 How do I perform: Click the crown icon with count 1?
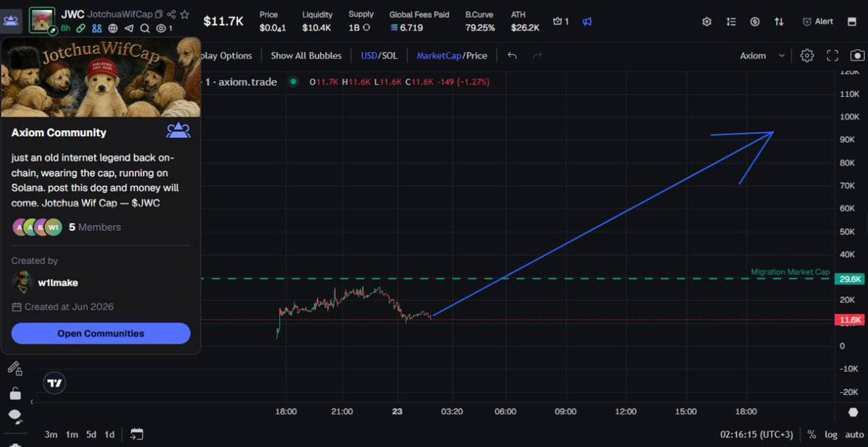click(561, 22)
